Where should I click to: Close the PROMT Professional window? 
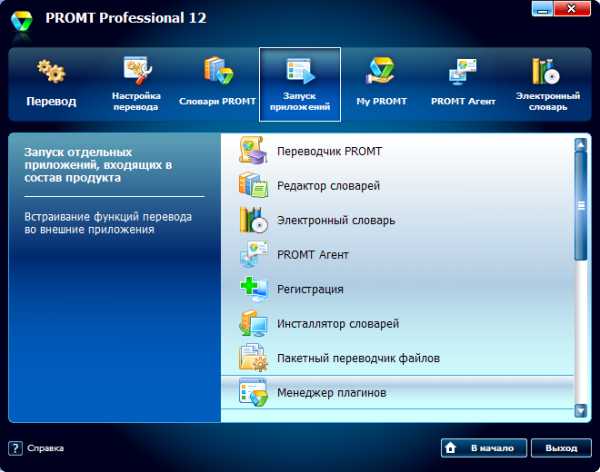pos(572,9)
